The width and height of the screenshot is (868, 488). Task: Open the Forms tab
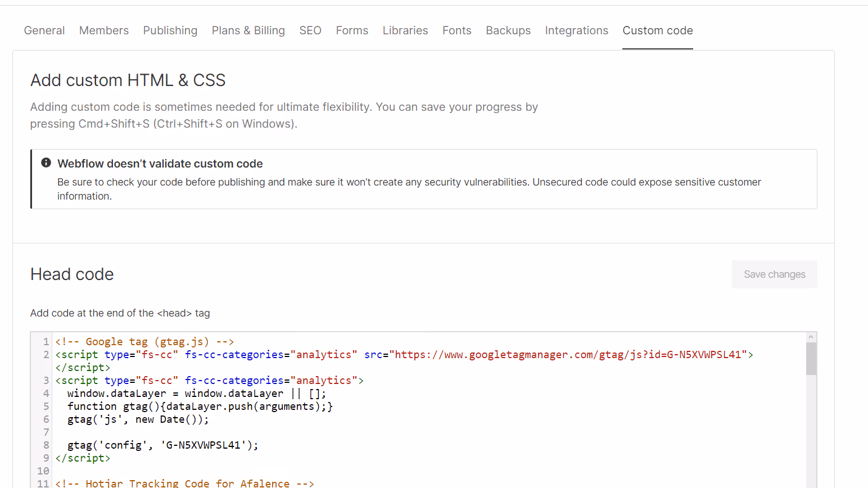tap(352, 30)
